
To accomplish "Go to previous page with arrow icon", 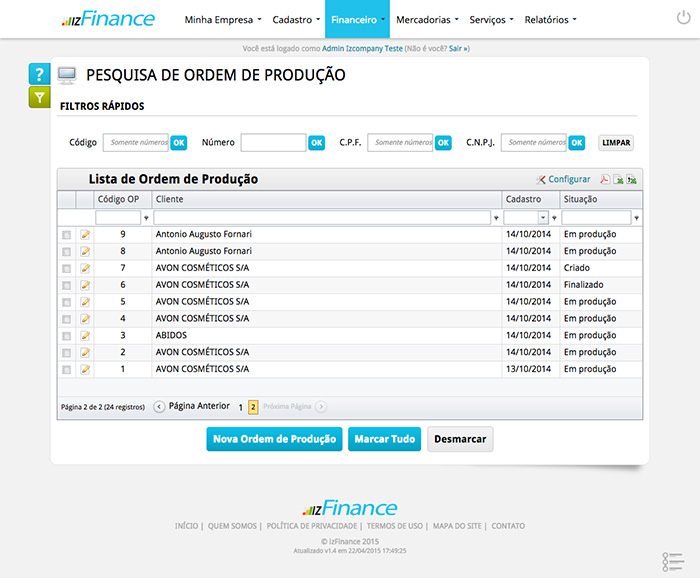I will [x=160, y=407].
